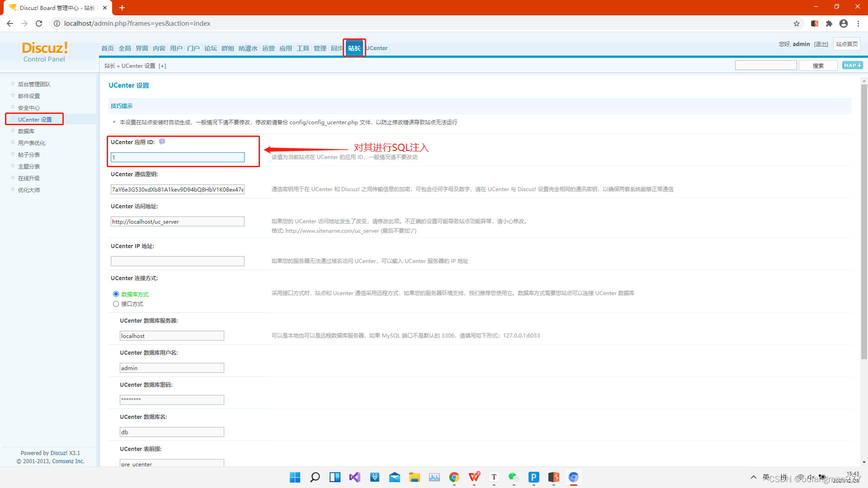Select 接口方式 connection radio button

[116, 304]
